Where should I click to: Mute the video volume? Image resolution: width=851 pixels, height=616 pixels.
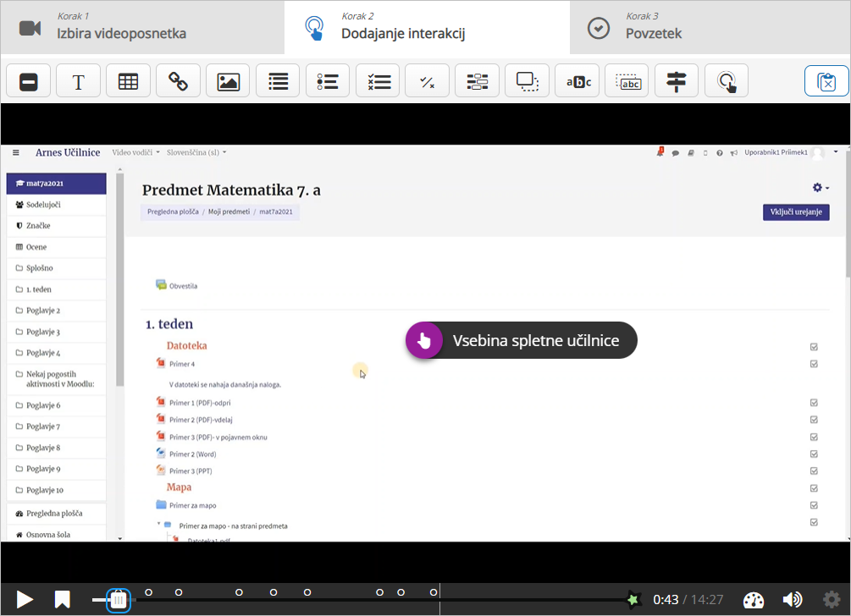point(793,600)
